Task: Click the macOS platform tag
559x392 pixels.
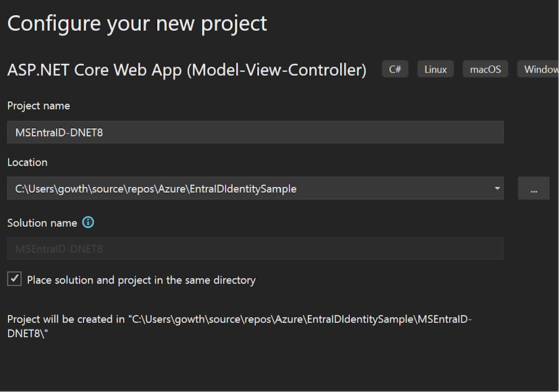Action: point(485,69)
